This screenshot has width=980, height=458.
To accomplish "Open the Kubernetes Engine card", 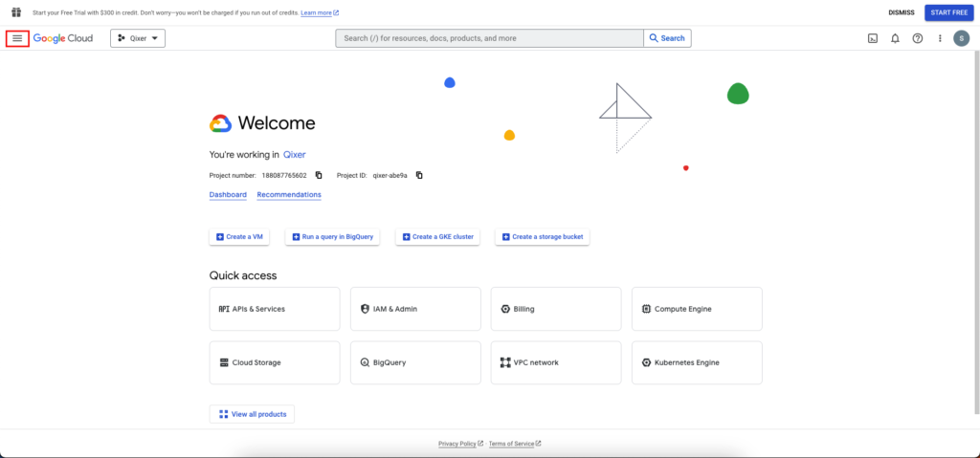I will coord(697,362).
